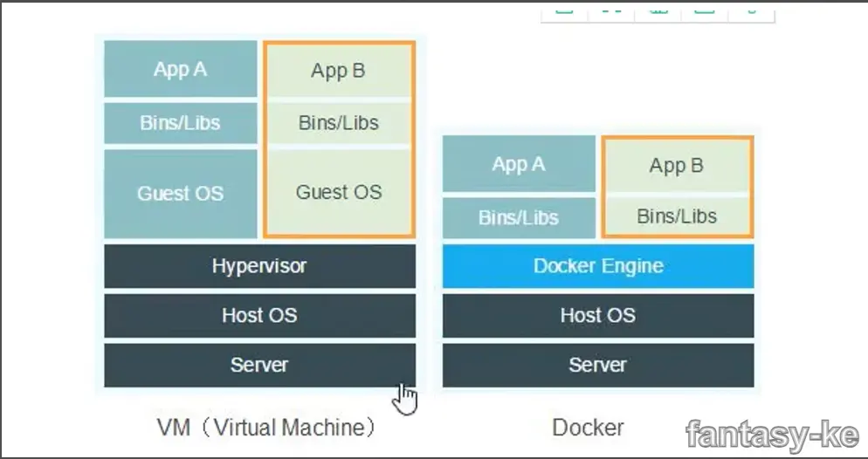Click the Host OS layer below Hypervisor
This screenshot has height=459, width=868.
[x=259, y=315]
